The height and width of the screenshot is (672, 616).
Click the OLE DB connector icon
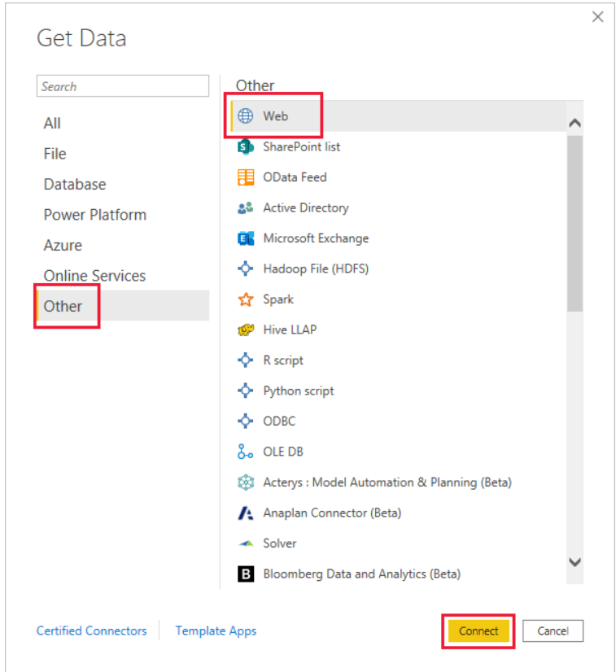click(245, 452)
